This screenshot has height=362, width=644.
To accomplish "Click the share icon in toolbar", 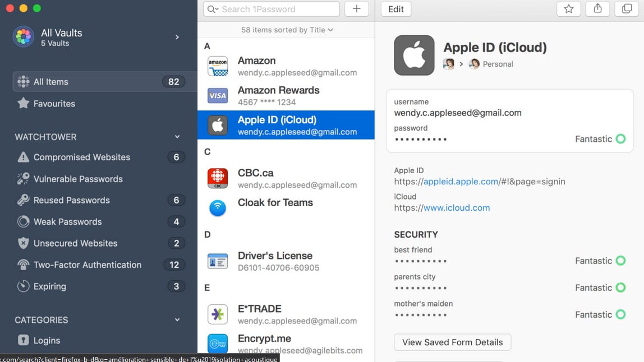I will 597,8.
